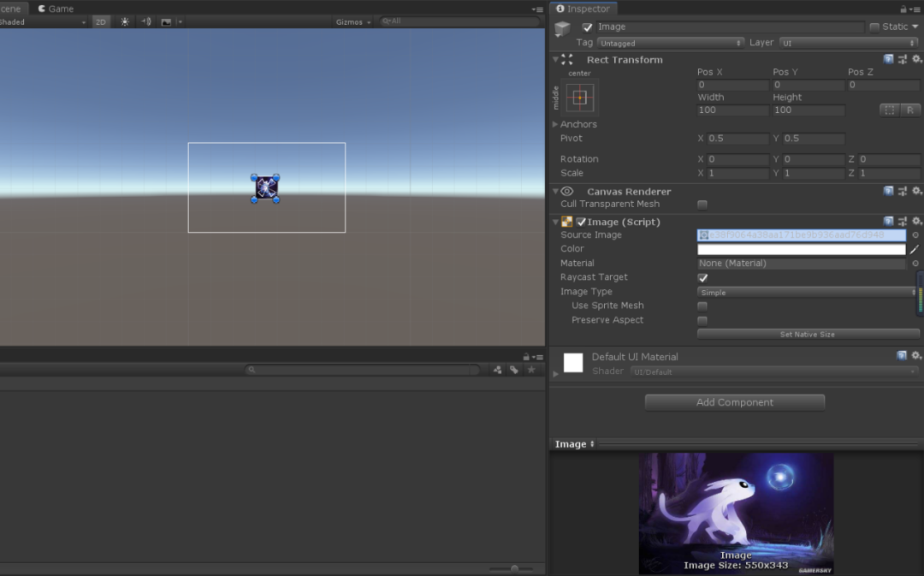Screen dimensions: 924x576
Task: Open the Layer dropdown showing UI
Action: [849, 43]
